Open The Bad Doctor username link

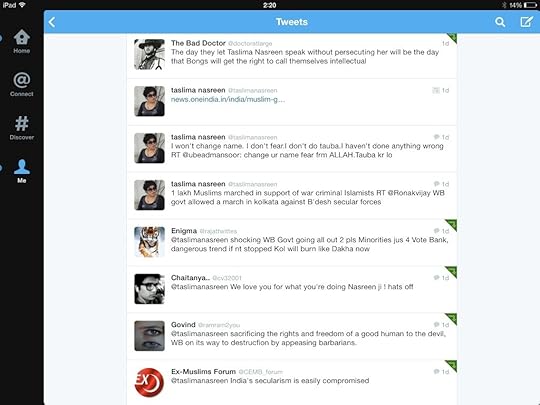coord(198,43)
